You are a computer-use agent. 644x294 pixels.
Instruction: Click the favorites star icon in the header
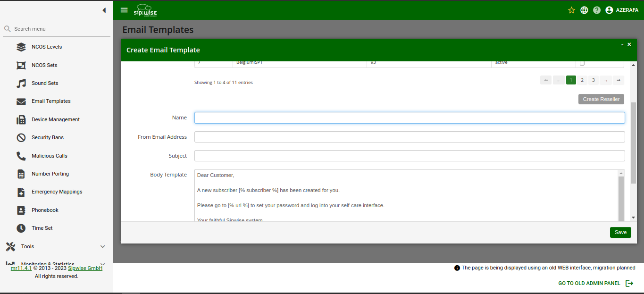coord(571,9)
